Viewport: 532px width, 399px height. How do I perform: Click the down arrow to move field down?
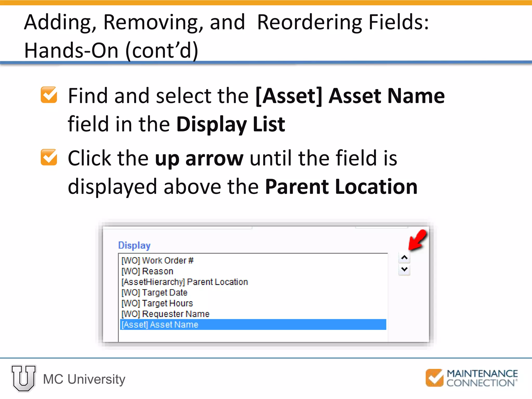404,269
